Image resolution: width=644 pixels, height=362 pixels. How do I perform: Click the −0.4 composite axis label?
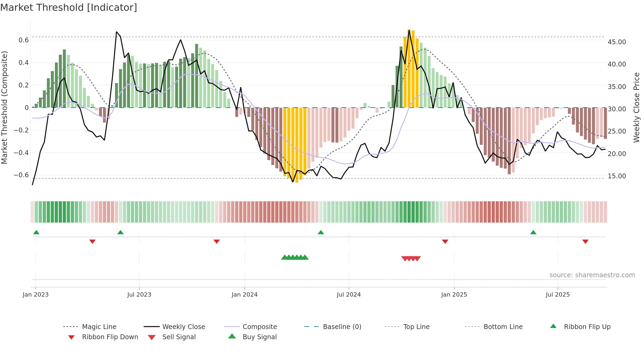[x=21, y=153]
